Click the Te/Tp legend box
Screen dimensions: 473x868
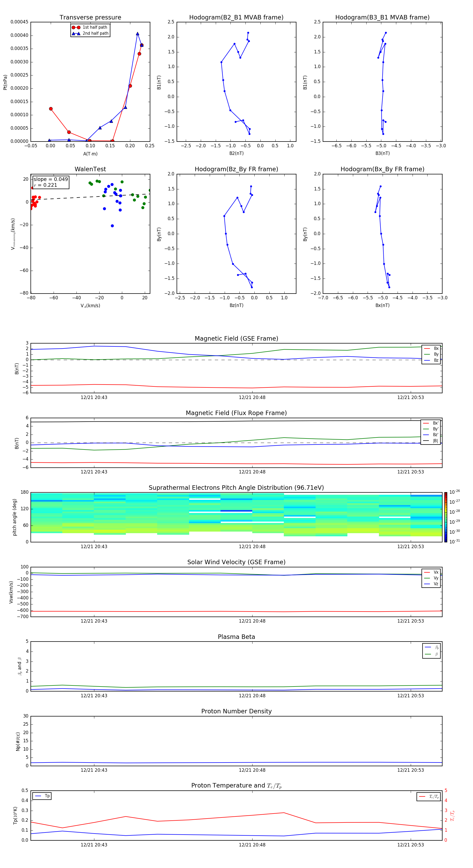click(429, 796)
